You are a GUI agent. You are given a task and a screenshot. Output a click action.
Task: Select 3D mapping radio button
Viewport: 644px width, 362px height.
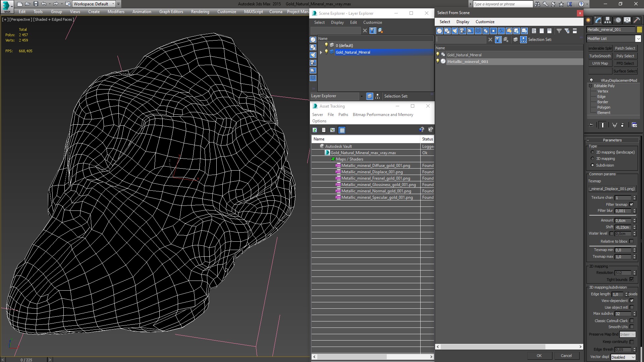click(x=592, y=159)
